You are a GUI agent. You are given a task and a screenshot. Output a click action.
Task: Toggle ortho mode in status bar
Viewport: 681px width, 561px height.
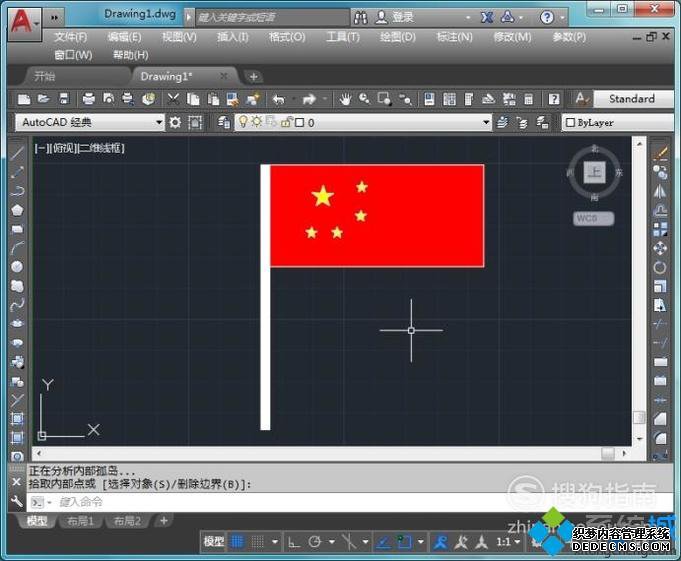pyautogui.click(x=294, y=541)
